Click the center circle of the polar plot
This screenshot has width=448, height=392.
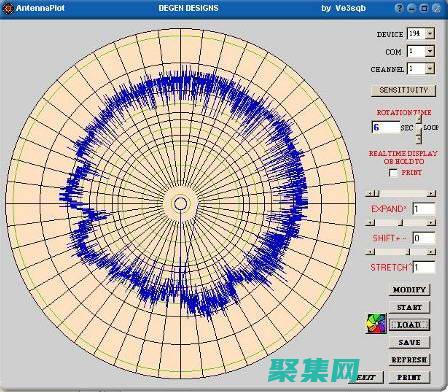181,203
